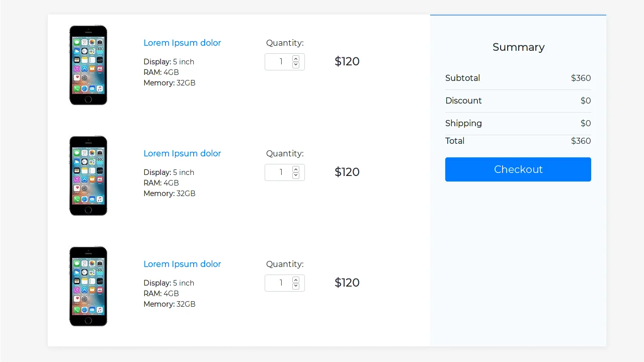
Task: Click the Shipping row in the Summary
Action: point(518,123)
